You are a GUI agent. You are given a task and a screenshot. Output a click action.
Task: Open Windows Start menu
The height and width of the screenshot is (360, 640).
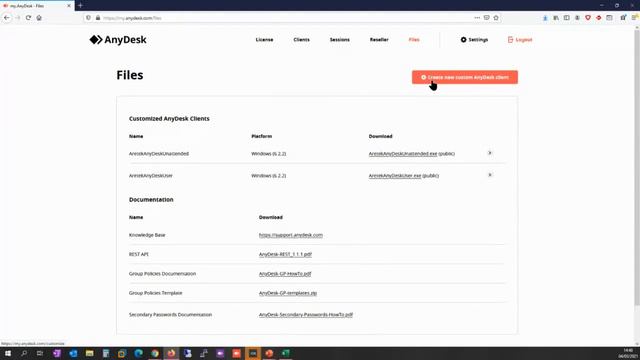(x=8, y=353)
